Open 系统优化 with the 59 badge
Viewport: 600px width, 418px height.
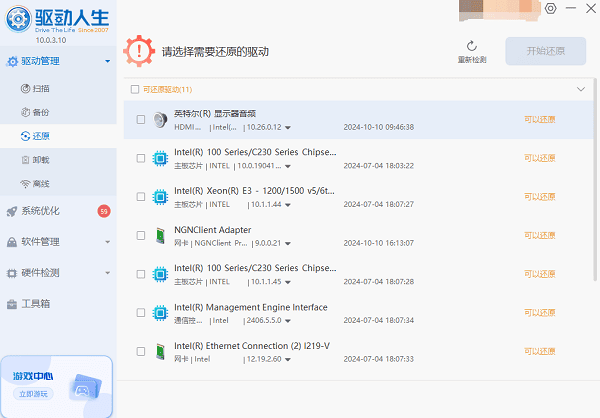[x=40, y=211]
